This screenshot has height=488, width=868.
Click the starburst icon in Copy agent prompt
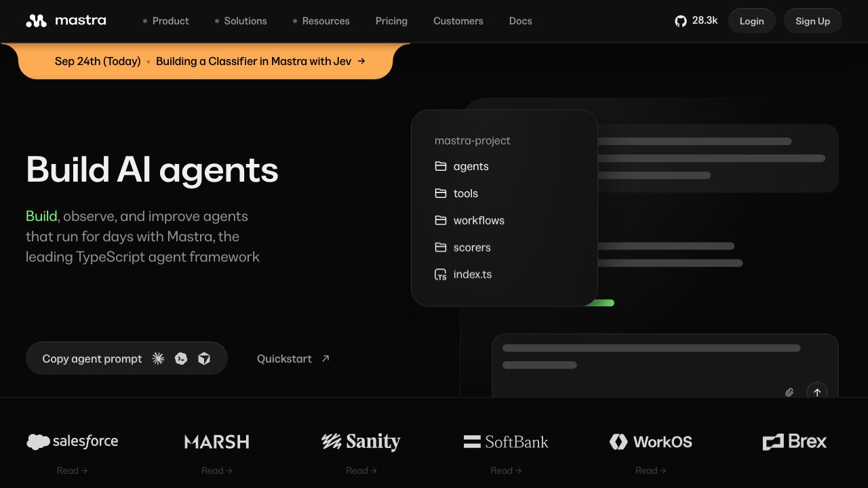158,359
